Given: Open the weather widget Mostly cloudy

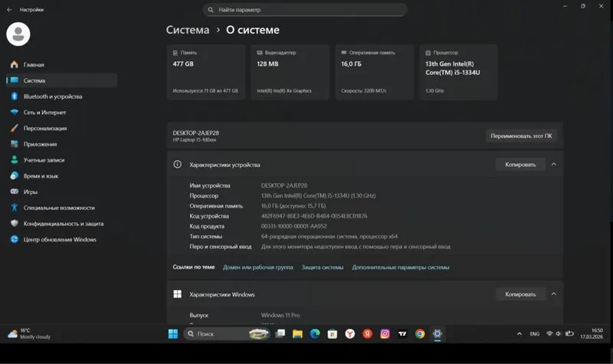Looking at the screenshot, I should (29, 334).
